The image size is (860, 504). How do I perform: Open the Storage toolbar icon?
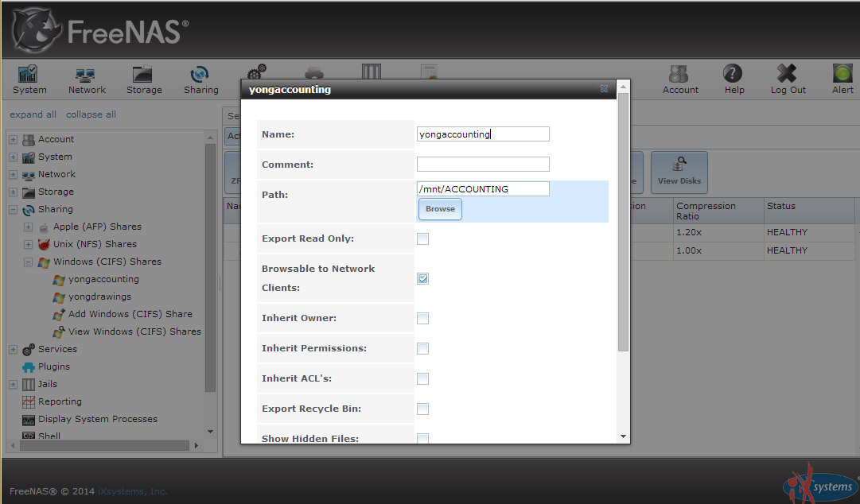click(144, 80)
